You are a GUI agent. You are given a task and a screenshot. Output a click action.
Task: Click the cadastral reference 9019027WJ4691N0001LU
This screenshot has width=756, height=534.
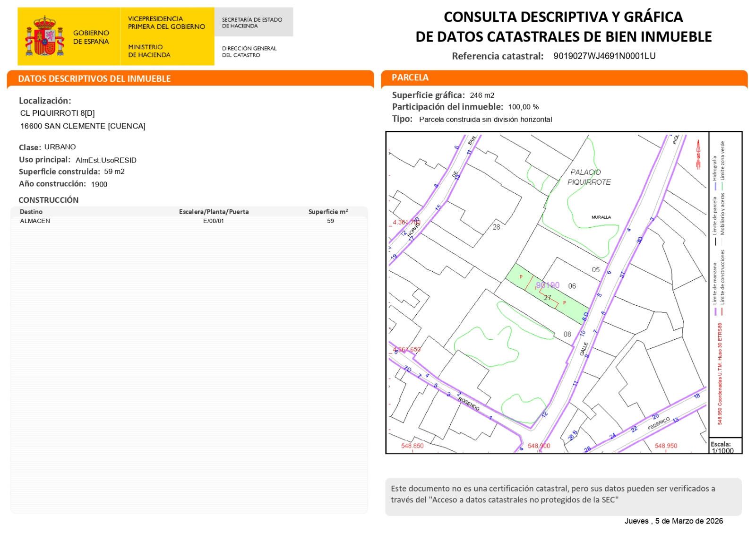tap(604, 56)
